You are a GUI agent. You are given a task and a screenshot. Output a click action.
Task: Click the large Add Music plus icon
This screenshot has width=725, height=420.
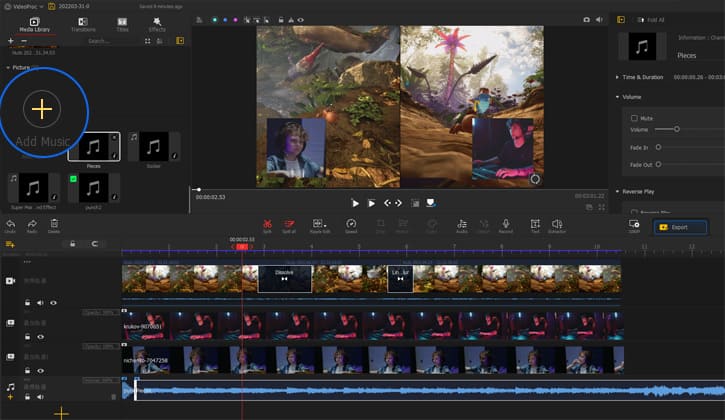point(41,108)
